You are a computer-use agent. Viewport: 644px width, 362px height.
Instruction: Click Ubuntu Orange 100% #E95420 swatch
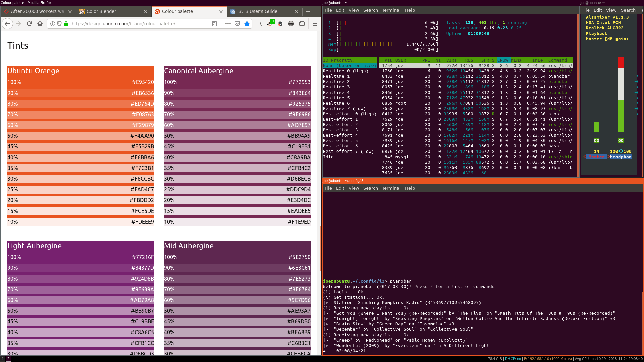click(80, 82)
